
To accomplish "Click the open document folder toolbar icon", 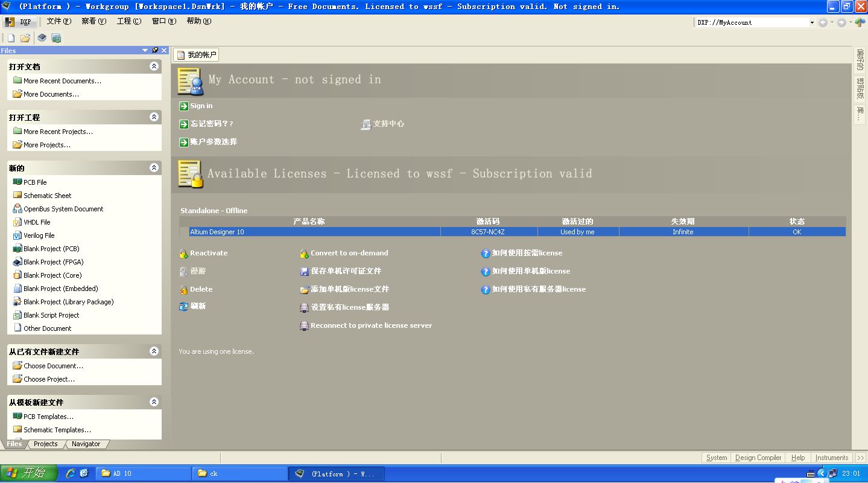I will tap(25, 38).
